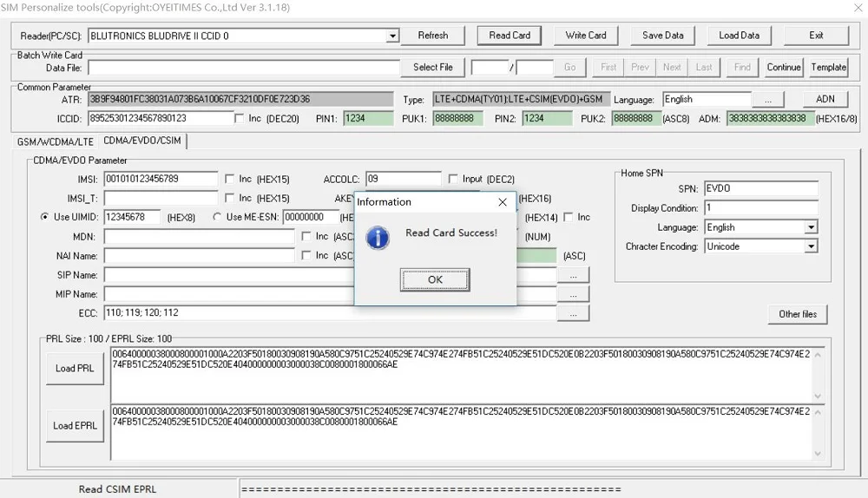Click the PUK1 field
Viewport: 868px width, 498px height.
pyautogui.click(x=457, y=118)
